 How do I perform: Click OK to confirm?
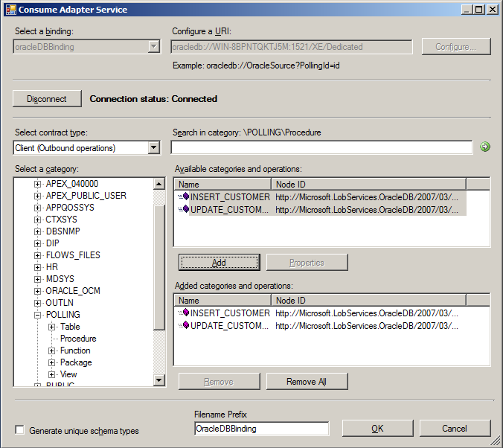377,428
